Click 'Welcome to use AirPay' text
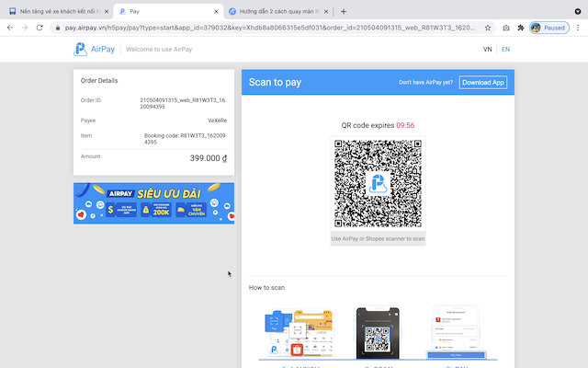588x368 pixels. click(x=159, y=49)
